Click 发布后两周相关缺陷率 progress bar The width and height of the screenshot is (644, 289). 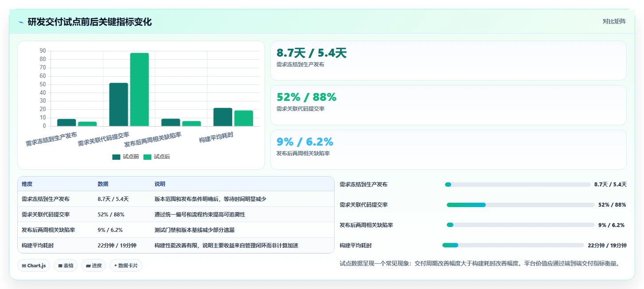[x=520, y=225]
